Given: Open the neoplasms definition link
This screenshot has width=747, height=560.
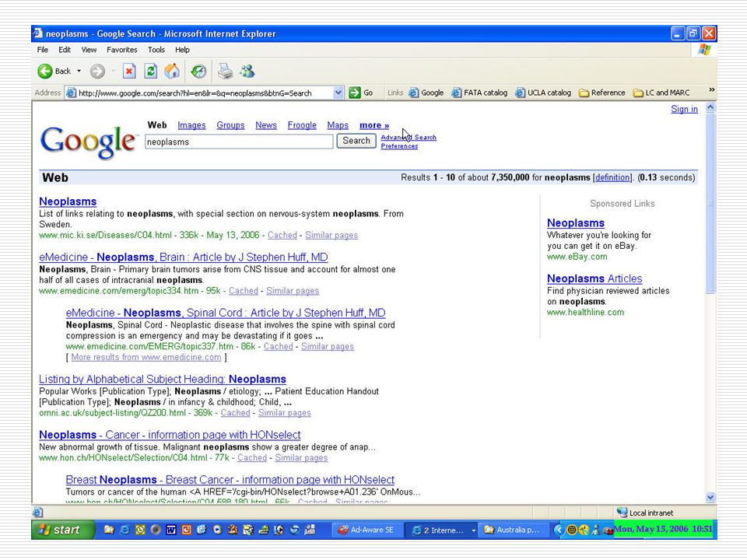Looking at the screenshot, I should click(x=612, y=177).
